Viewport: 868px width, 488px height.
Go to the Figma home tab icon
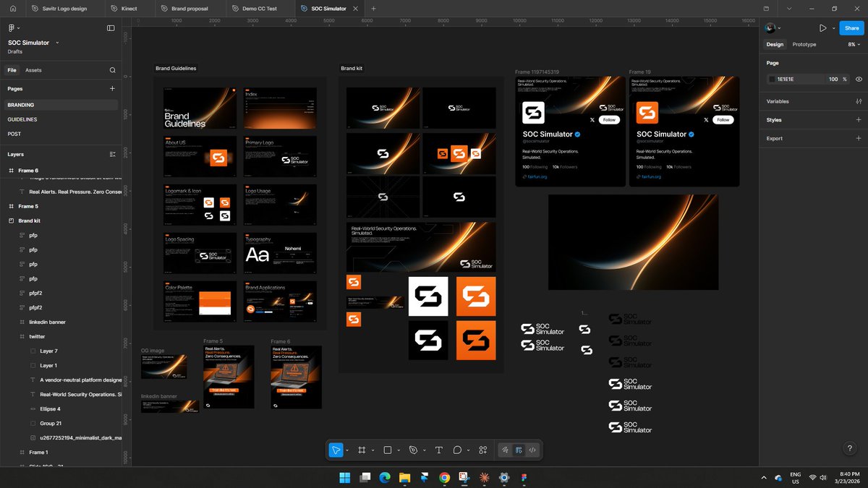pyautogui.click(x=12, y=9)
